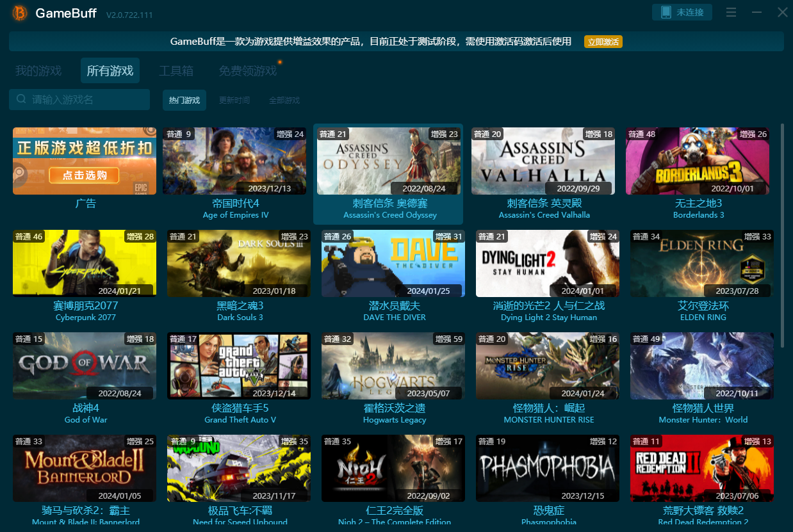This screenshot has height=532, width=793.
Task: Open the Dark Souls 3 cover image
Action: [239, 263]
